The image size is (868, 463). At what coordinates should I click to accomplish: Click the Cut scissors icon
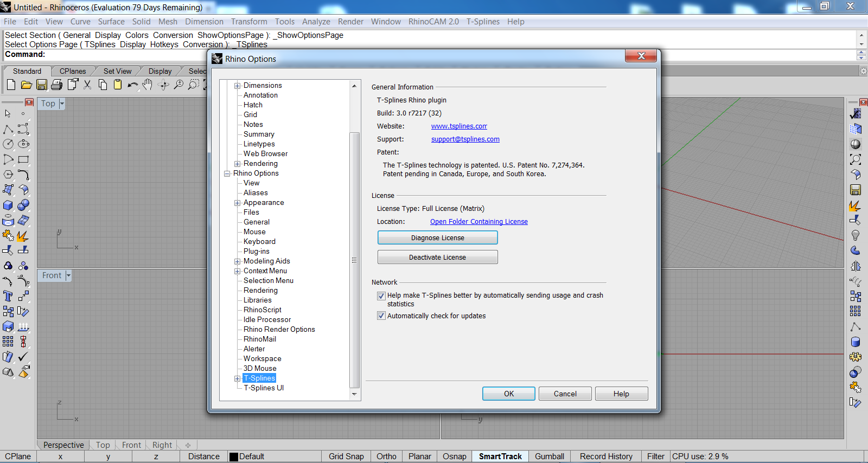pos(87,85)
